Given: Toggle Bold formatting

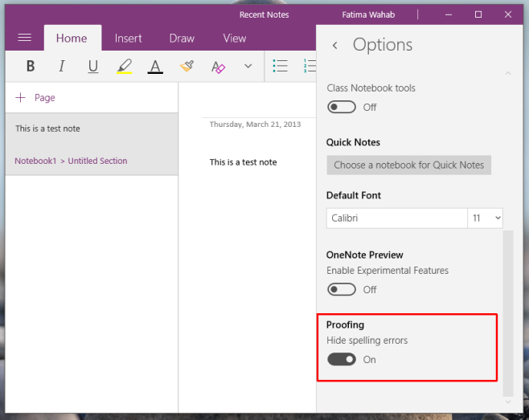Looking at the screenshot, I should pyautogui.click(x=31, y=66).
